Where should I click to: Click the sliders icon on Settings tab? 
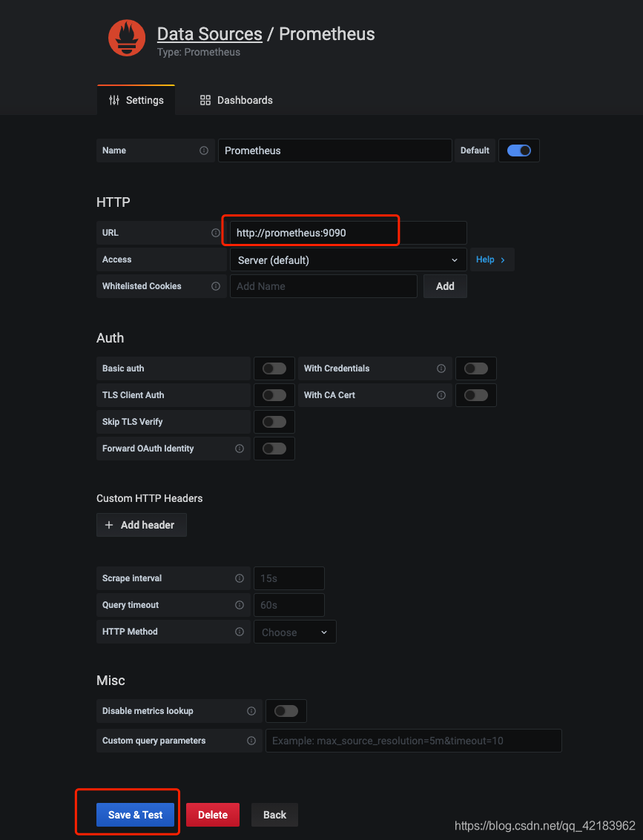114,100
